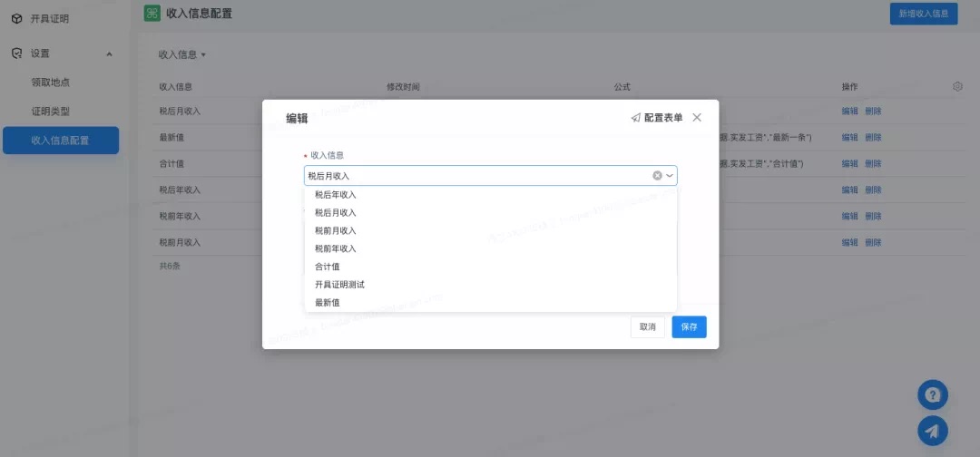Open the help question mark floating button
Image resolution: width=980 pixels, height=457 pixels.
933,395
